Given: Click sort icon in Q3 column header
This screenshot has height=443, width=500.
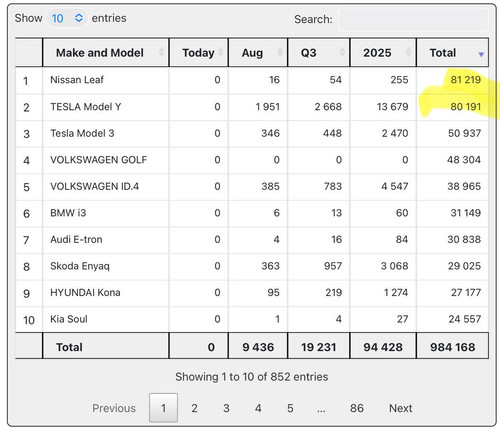Looking at the screenshot, I should tap(342, 52).
